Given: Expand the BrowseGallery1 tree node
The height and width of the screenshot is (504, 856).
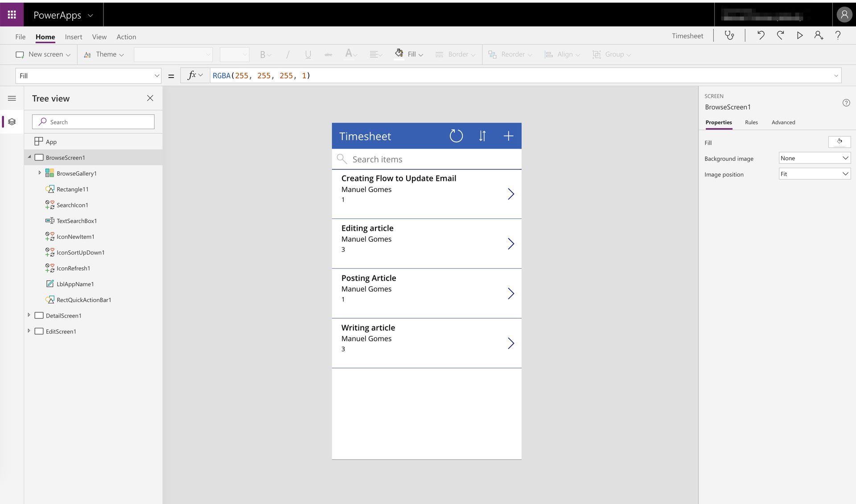Looking at the screenshot, I should click(x=40, y=173).
